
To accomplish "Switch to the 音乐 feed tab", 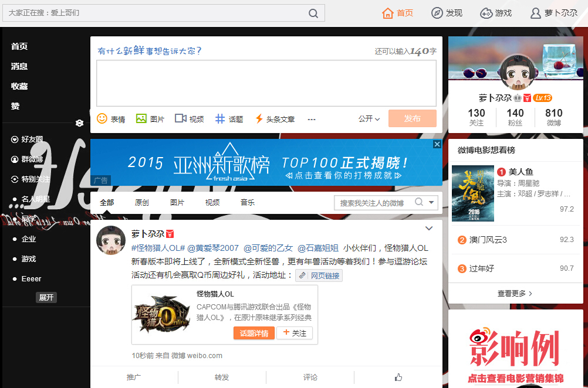I will click(x=248, y=203).
